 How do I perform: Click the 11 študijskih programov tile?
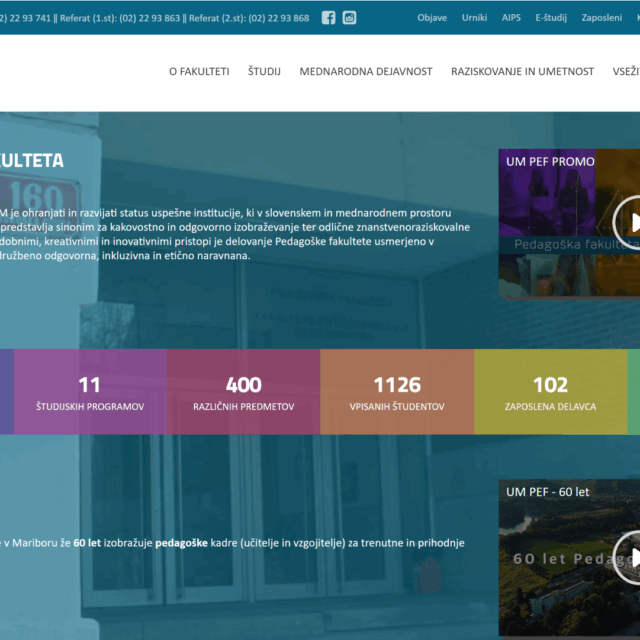click(90, 393)
